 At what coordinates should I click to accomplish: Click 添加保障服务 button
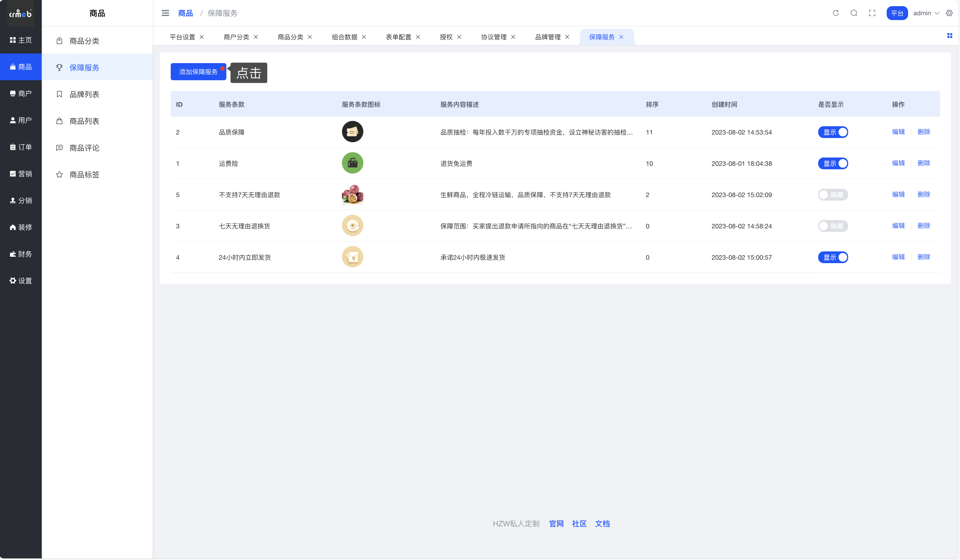[x=198, y=72]
